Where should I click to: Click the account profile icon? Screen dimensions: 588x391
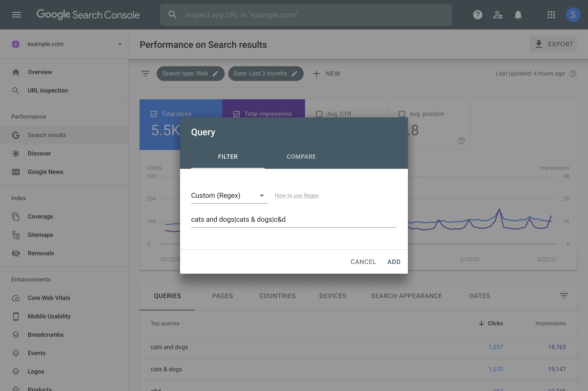pos(574,14)
